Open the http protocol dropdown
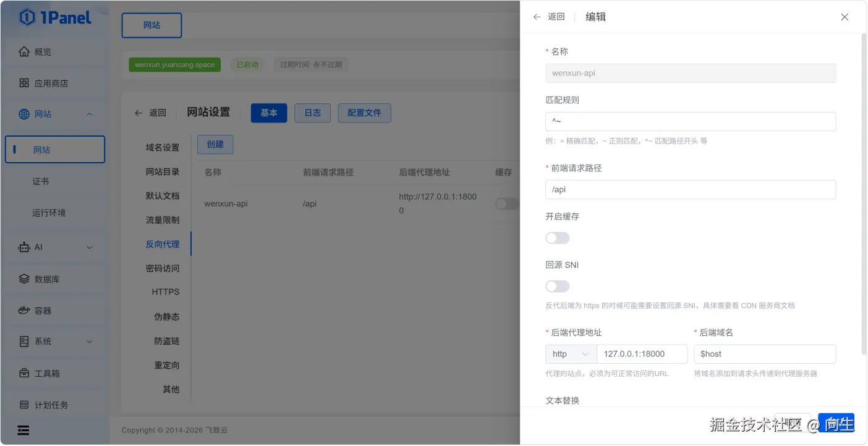The height and width of the screenshot is (446, 868). tap(571, 354)
